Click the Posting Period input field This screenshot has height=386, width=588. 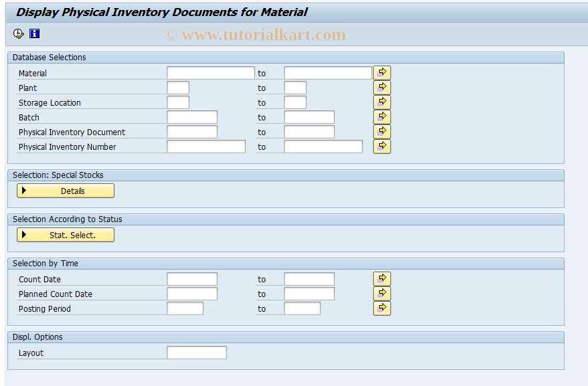pyautogui.click(x=186, y=308)
